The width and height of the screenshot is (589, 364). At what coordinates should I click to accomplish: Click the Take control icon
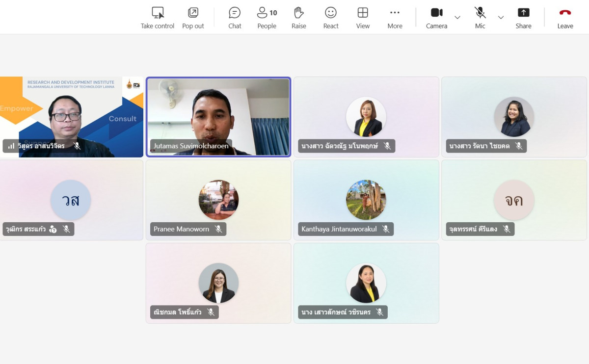click(158, 13)
